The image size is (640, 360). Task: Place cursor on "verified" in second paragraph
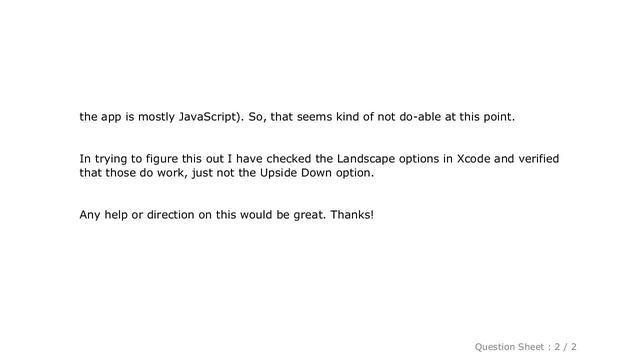[x=539, y=158]
